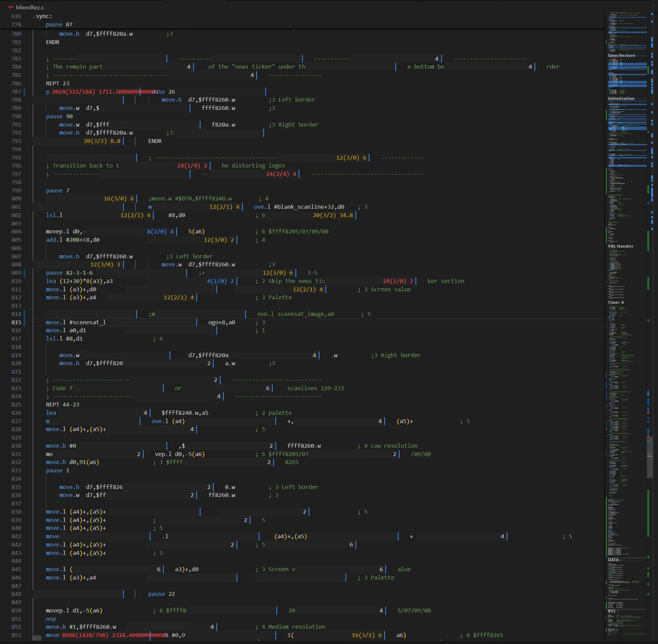
Task: Select line number 786 in the gutter
Action: (16, 83)
